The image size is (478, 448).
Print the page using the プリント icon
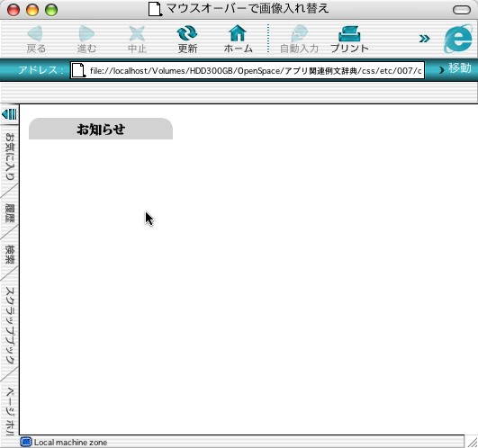(349, 33)
